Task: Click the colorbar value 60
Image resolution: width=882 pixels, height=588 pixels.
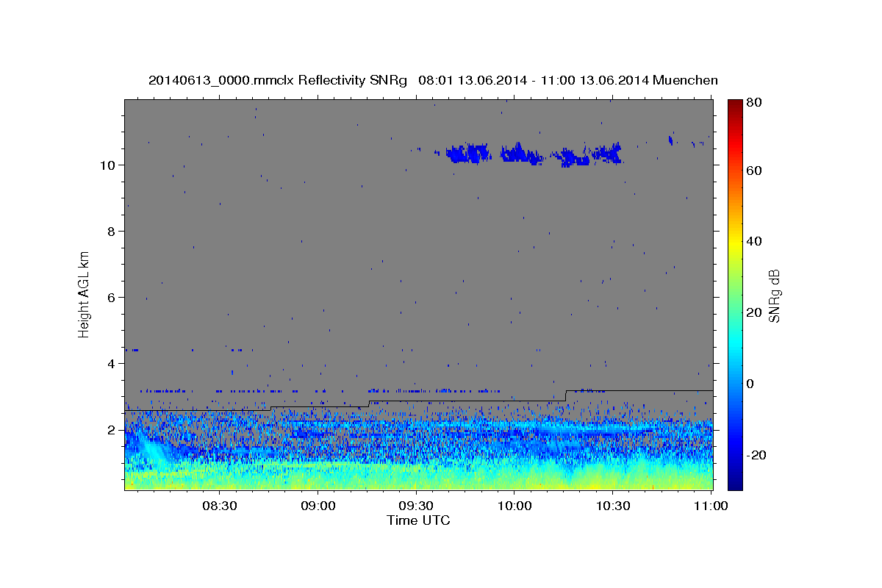Action: click(755, 171)
